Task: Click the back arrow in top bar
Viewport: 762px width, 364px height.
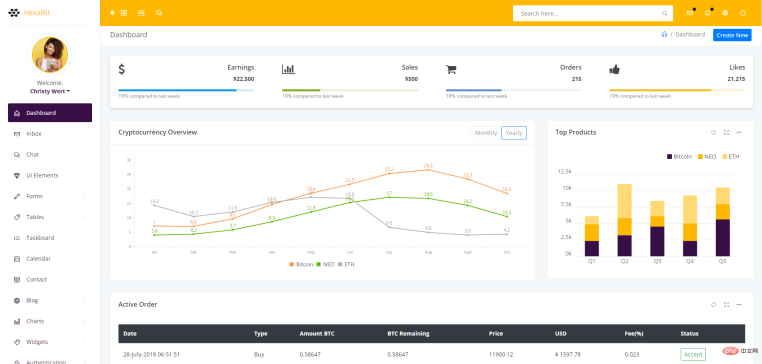Action: pos(113,13)
